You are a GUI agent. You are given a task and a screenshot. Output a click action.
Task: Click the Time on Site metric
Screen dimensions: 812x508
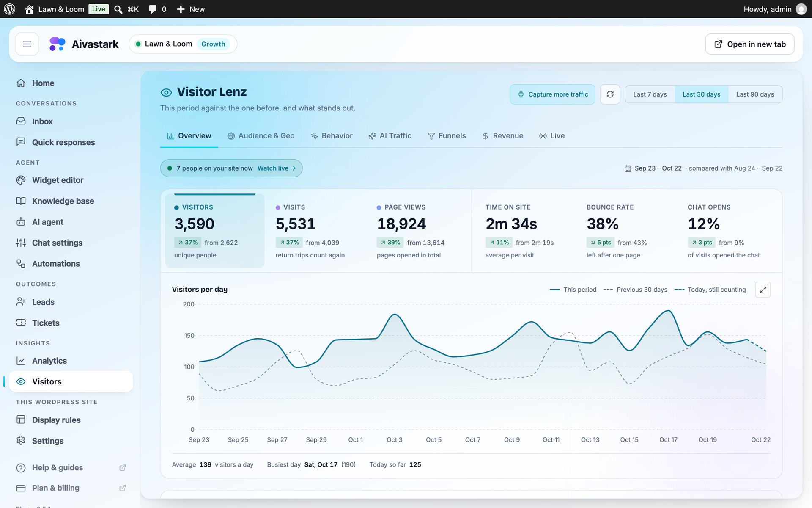point(526,230)
